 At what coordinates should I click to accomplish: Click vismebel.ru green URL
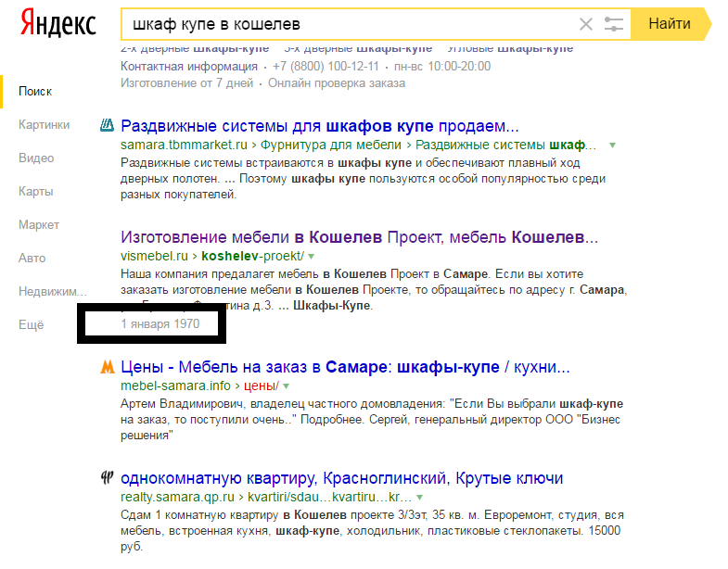pos(154,256)
